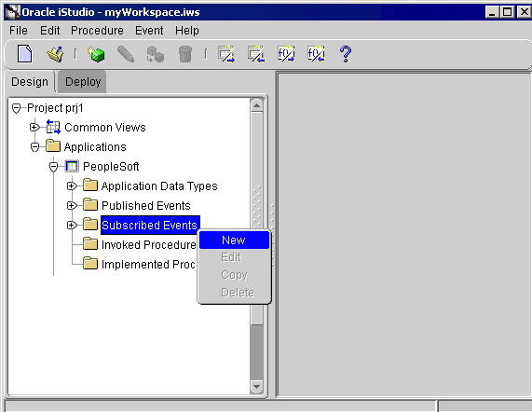Click the Open Workspace folder icon
Screen dimensions: 532x412
click(55, 54)
